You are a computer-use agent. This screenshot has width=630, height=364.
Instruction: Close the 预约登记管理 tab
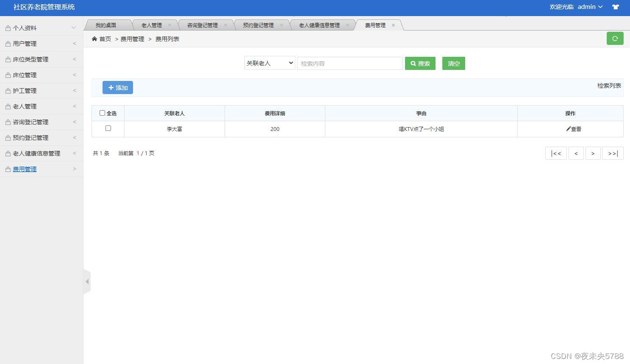tap(281, 25)
